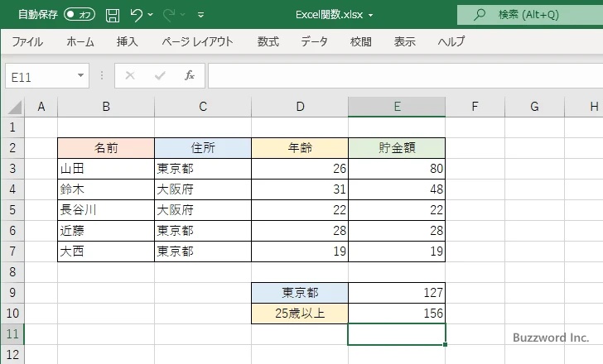603x364 pixels.
Task: Open the ファイル tab
Action: pyautogui.click(x=27, y=41)
